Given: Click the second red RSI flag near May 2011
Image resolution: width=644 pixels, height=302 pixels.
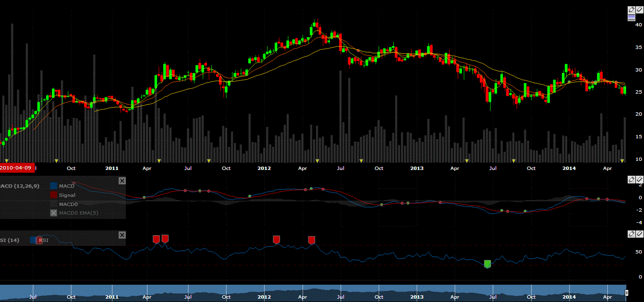Looking at the screenshot, I should point(165,239).
